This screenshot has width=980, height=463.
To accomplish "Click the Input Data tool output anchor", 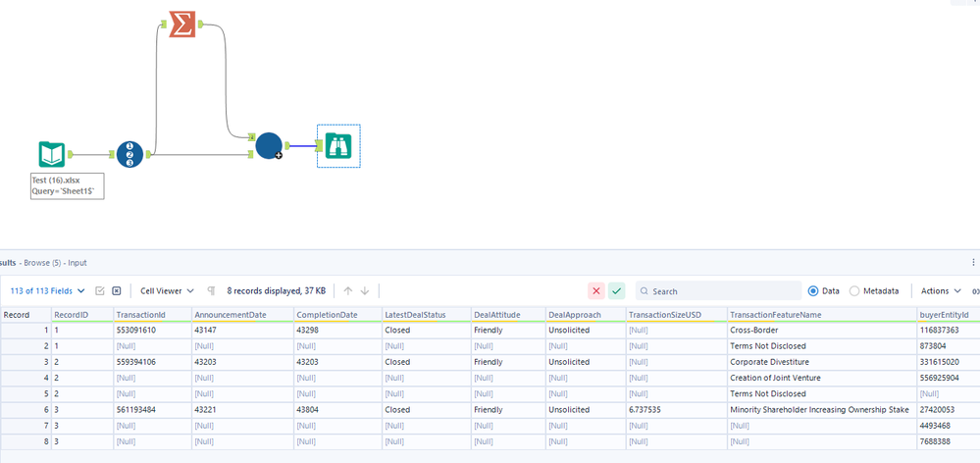I will (71, 154).
